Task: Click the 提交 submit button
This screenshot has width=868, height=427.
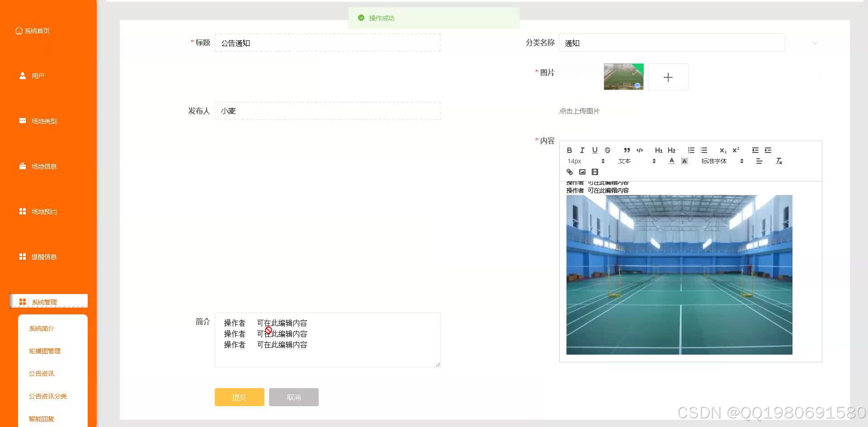Action: coord(239,397)
